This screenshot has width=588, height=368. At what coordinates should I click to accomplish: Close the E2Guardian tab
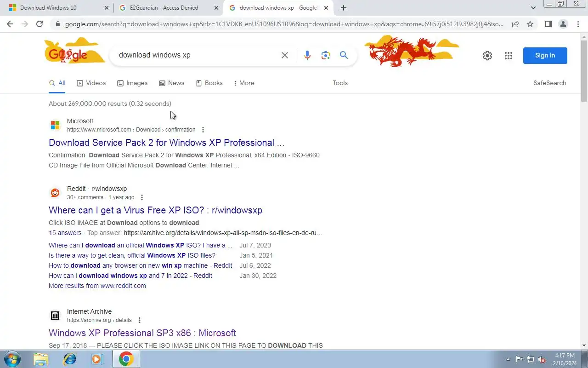point(216,8)
